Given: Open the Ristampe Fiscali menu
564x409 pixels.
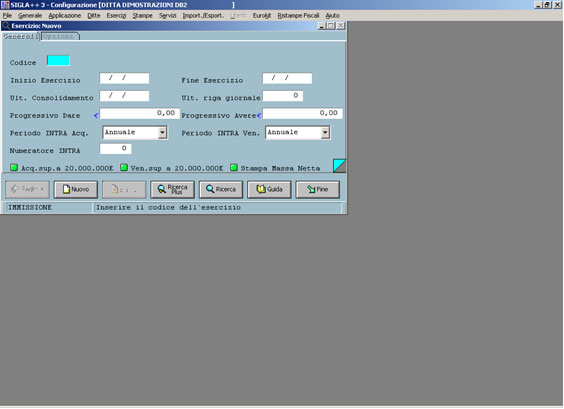Looking at the screenshot, I should click(298, 15).
